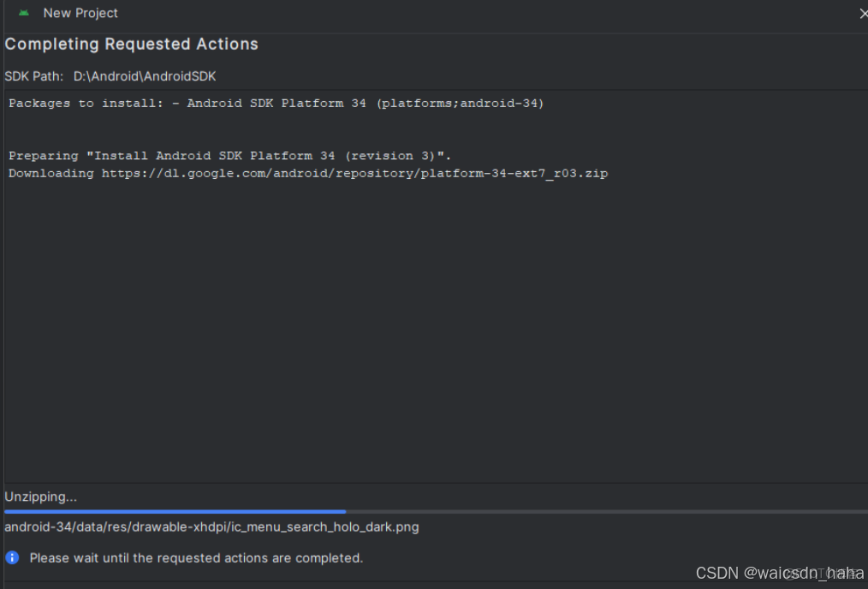Click the ic_menu_search_holo_dark.png status path
The width and height of the screenshot is (868, 589).
211,527
